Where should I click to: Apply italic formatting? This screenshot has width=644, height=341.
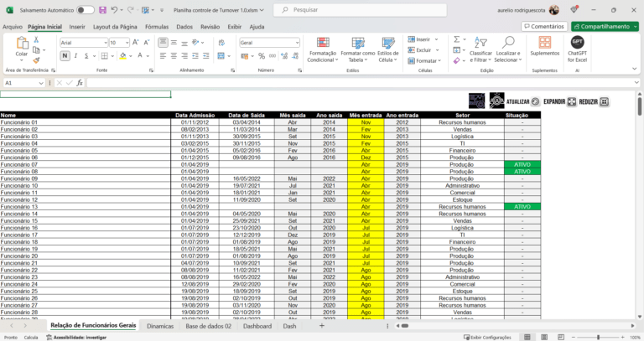point(75,56)
